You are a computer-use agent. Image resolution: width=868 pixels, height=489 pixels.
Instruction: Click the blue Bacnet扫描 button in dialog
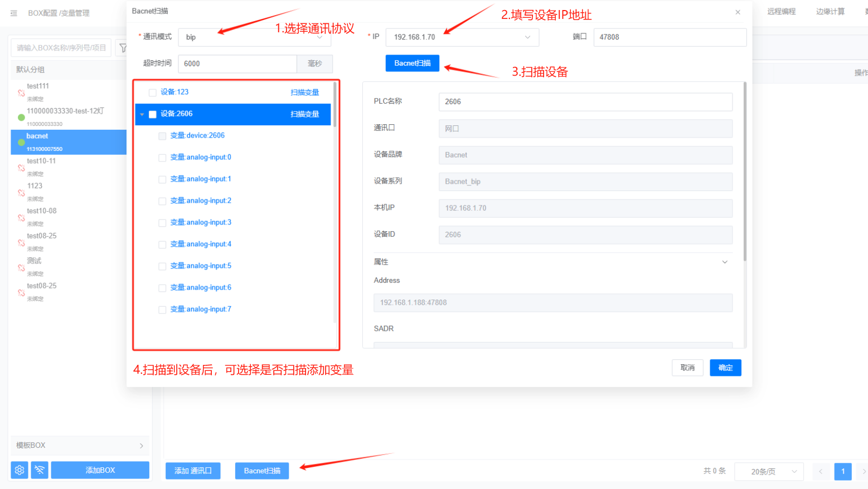[412, 63]
